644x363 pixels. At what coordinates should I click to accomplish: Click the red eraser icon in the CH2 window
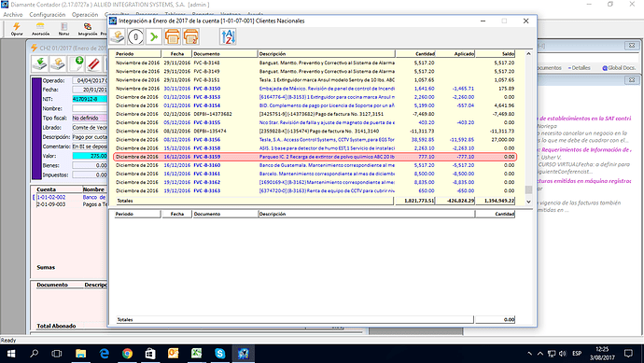[x=94, y=63]
